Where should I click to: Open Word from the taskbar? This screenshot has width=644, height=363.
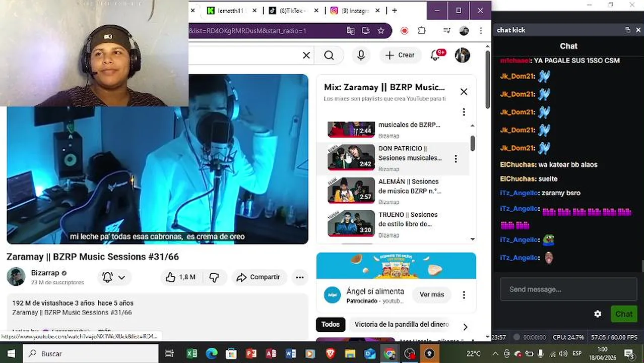[x=291, y=353]
